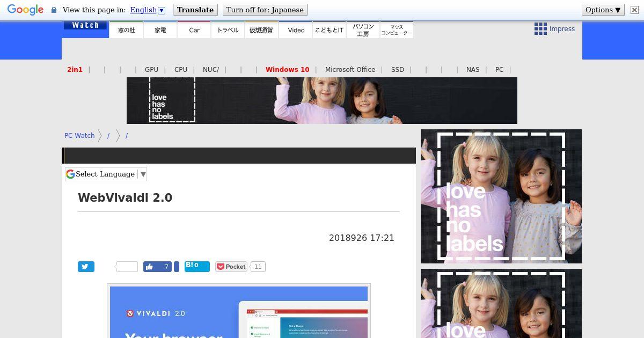The image size is (644, 338).
Task: Select the PC topic link
Action: 499,70
